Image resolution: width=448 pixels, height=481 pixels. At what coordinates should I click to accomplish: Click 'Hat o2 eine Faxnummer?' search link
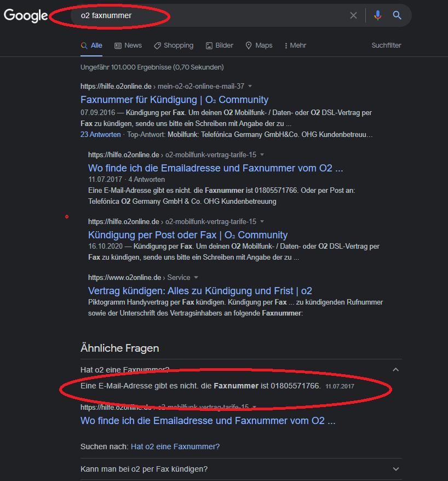pyautogui.click(x=175, y=446)
